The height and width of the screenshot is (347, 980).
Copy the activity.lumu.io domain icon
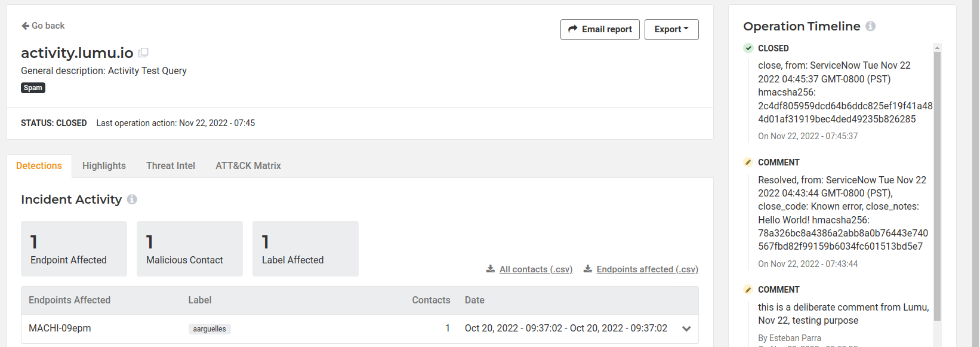click(143, 53)
